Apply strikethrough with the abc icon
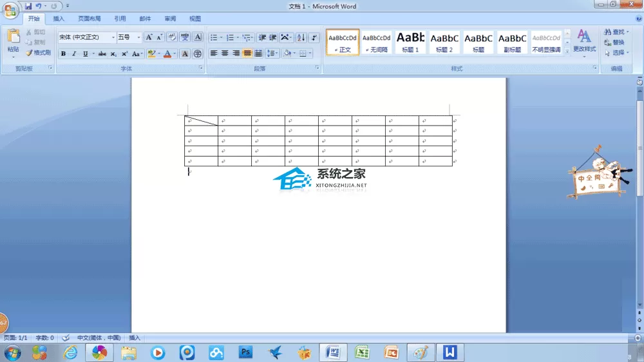 pos(102,54)
